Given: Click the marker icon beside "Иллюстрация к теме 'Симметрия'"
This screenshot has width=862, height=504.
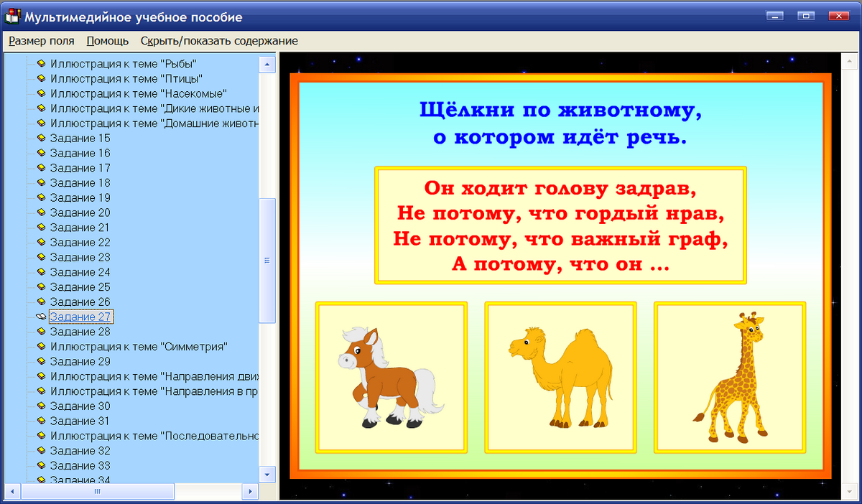Looking at the screenshot, I should coord(41,346).
